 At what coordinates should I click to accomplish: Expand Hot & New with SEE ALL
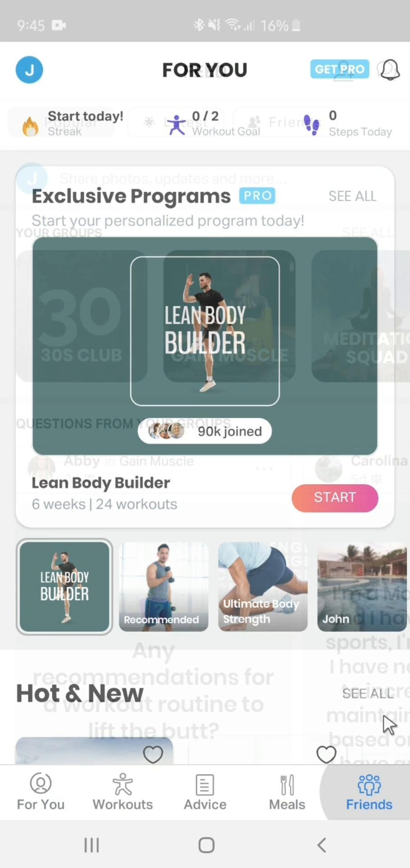pos(368,693)
